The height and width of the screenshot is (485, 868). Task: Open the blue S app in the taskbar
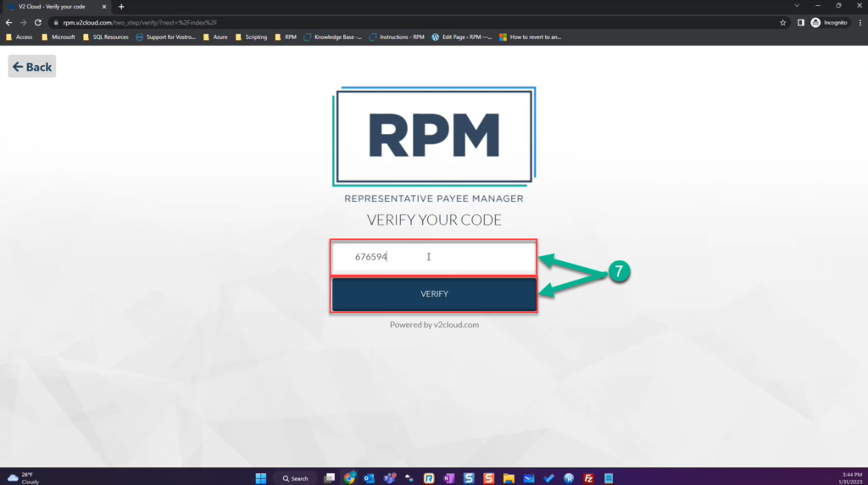point(469,478)
